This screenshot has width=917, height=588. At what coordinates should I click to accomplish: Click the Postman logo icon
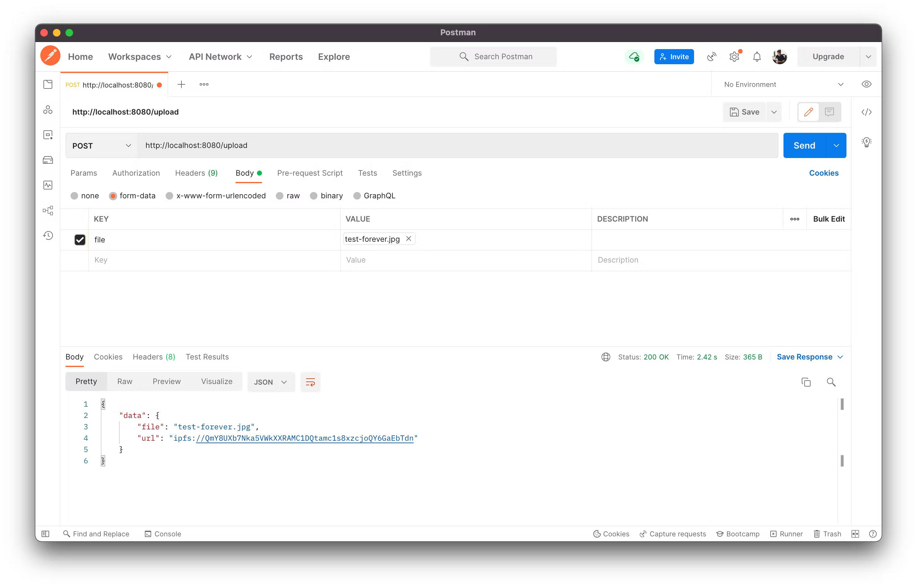[50, 56]
